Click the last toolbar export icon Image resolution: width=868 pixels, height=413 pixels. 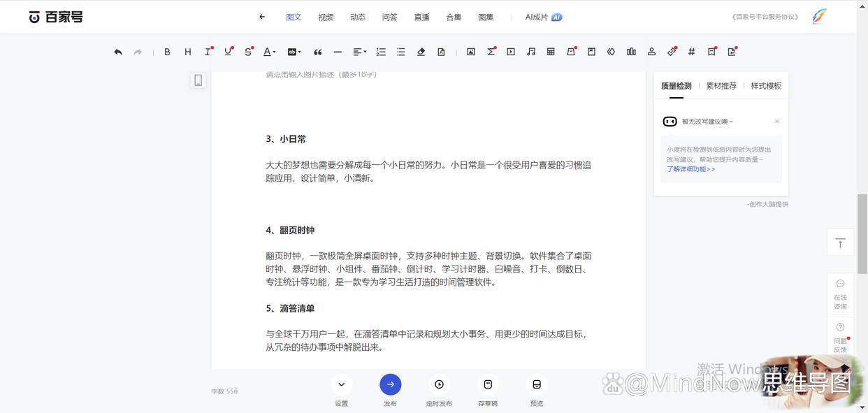(732, 52)
